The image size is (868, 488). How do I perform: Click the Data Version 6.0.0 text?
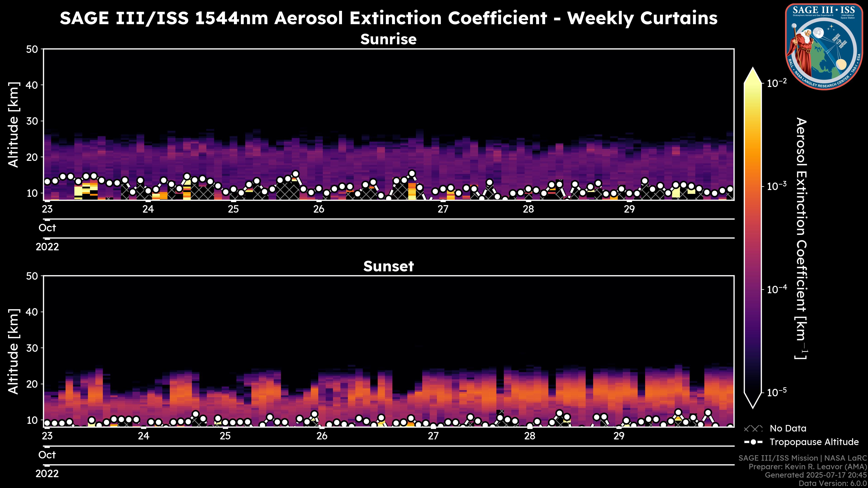click(833, 483)
